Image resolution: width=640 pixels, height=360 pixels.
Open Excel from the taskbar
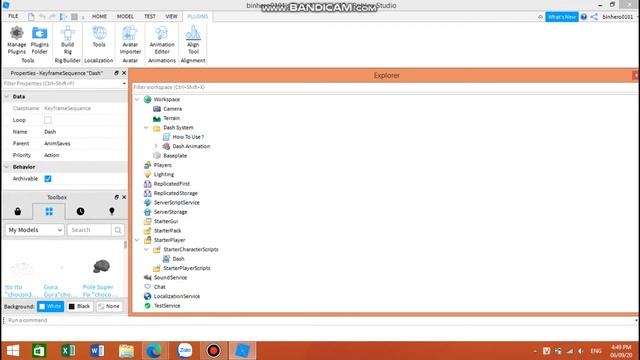pyautogui.click(x=68, y=351)
